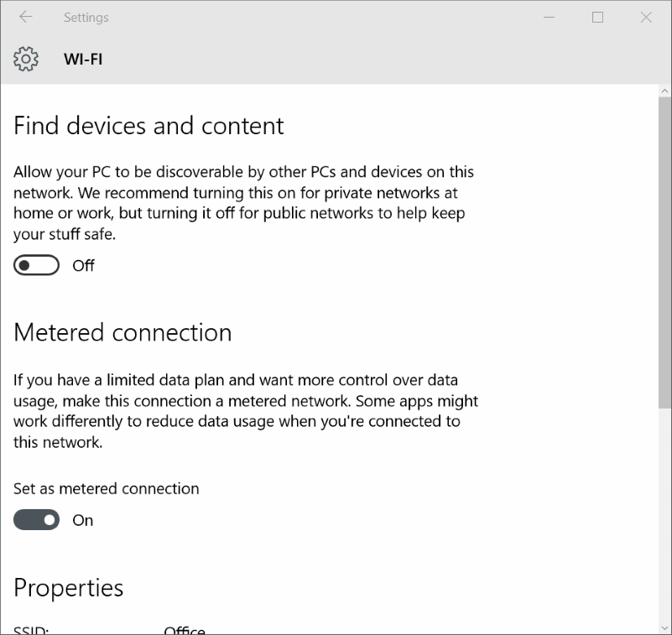Click the Properties section heading

pos(69,587)
